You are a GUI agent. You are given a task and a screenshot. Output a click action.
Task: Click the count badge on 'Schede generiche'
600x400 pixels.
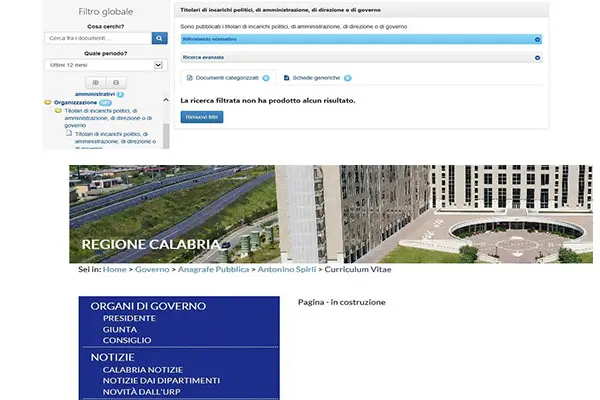(347, 78)
